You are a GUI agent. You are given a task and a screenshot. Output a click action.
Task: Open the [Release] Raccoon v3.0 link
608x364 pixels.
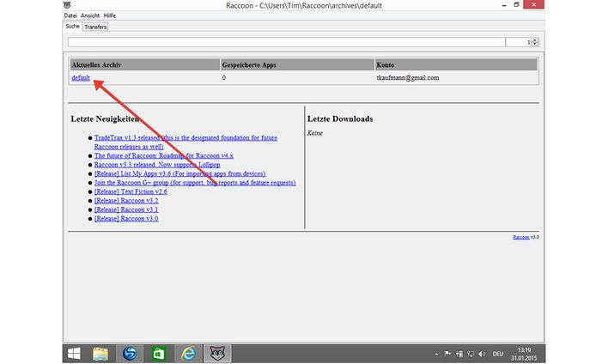point(126,218)
